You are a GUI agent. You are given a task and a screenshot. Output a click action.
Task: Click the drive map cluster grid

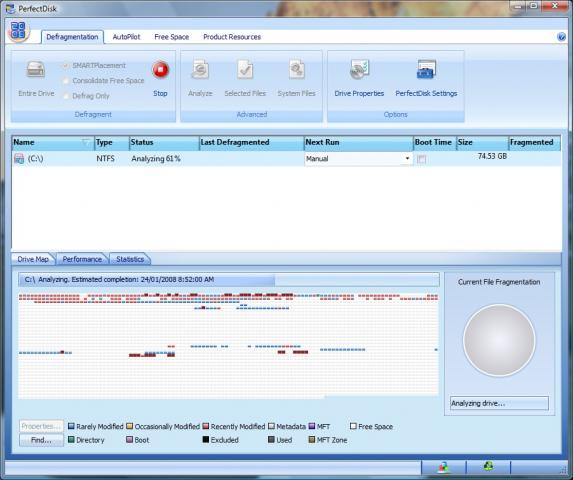(x=229, y=345)
